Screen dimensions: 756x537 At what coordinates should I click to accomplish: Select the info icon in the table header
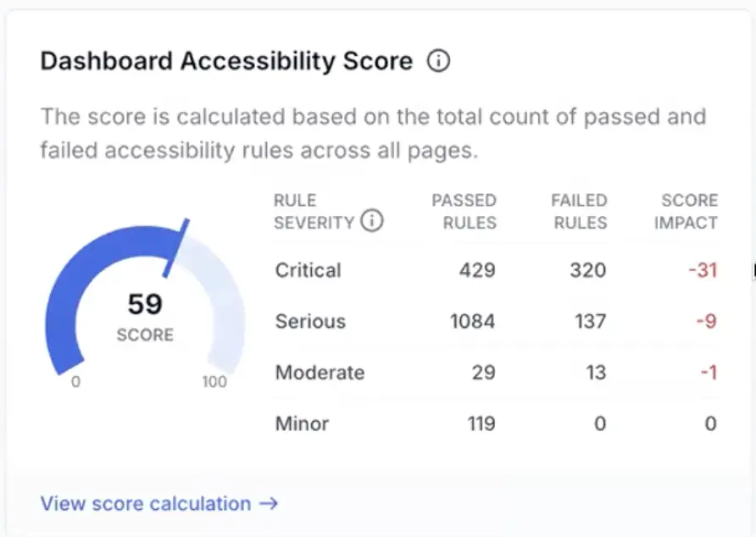tap(372, 220)
